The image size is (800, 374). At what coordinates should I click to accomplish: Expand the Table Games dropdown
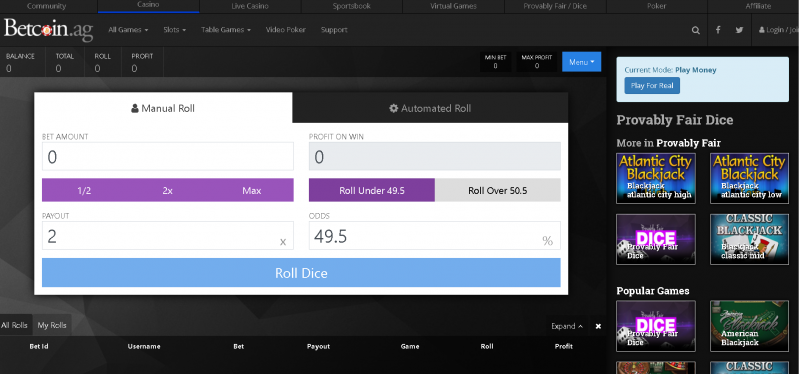(226, 30)
